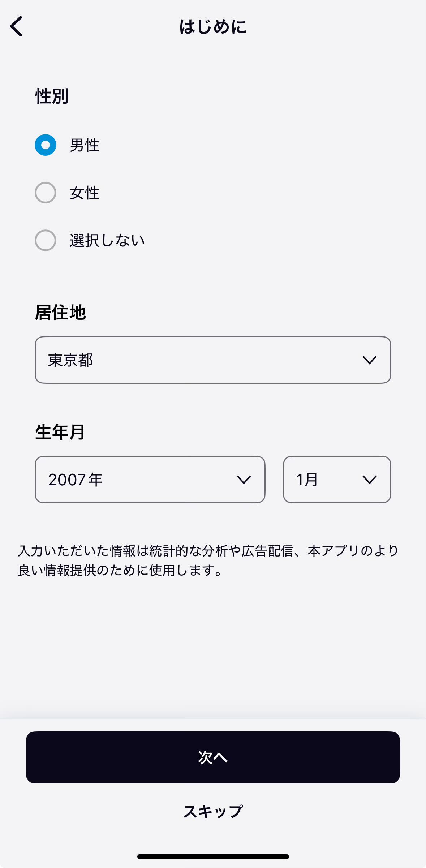Click the 性別 section heading
Image resolution: width=426 pixels, height=868 pixels.
pos(52,96)
